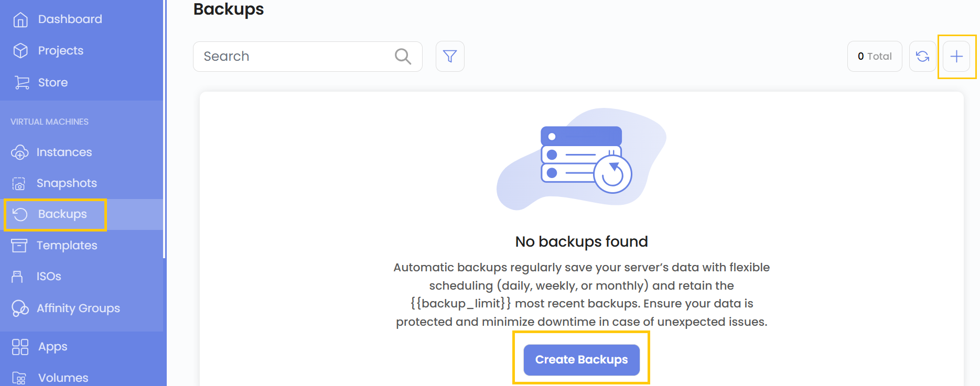This screenshot has width=980, height=386.
Task: Click the 0 Total counter
Action: coord(874,56)
